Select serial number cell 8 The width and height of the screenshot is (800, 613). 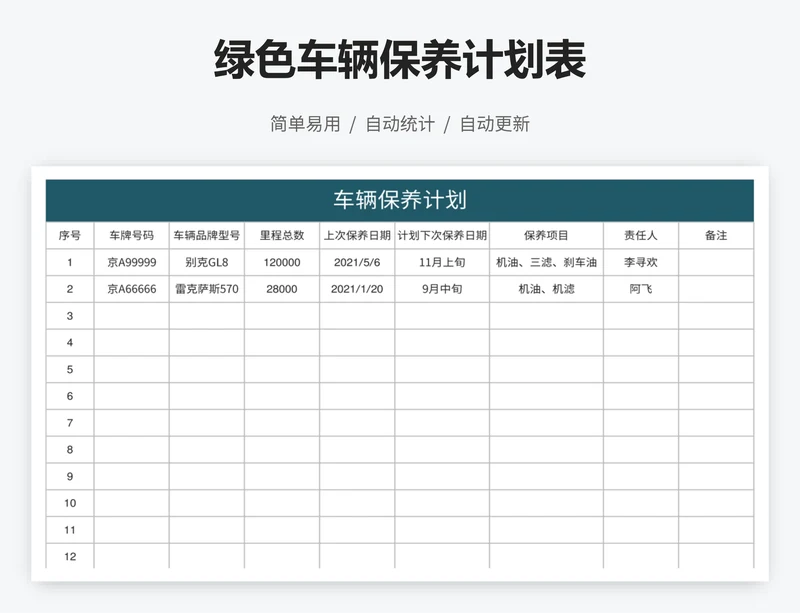pyautogui.click(x=70, y=450)
